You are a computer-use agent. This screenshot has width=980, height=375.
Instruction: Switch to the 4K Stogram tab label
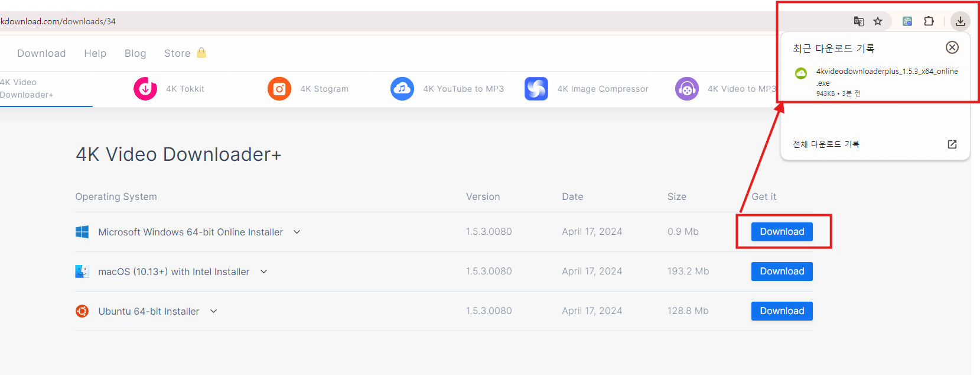pos(324,89)
